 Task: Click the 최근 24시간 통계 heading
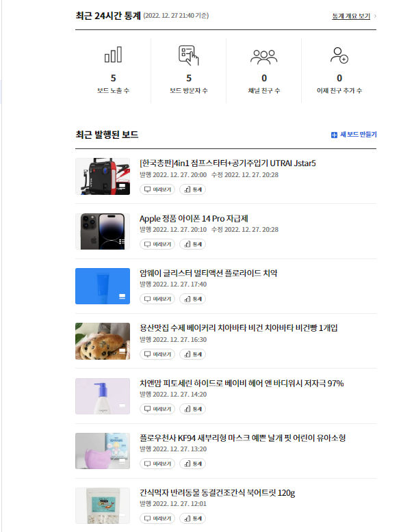point(108,16)
